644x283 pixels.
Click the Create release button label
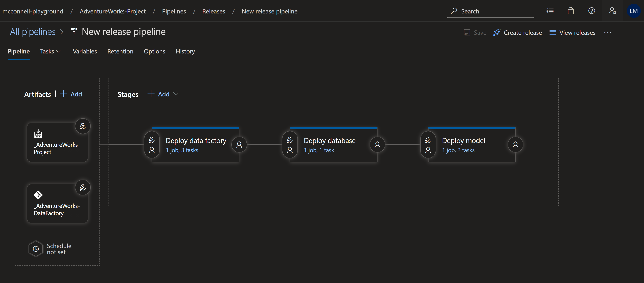point(523,32)
